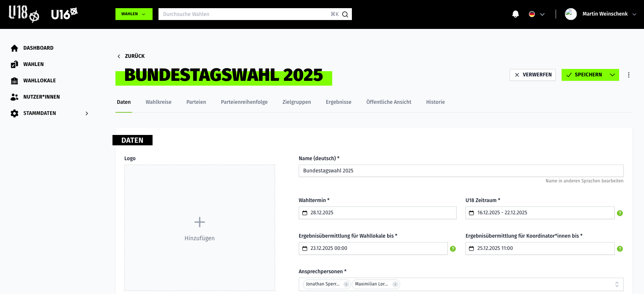644x294 pixels.
Task: Click the German flag language icon
Action: click(532, 14)
